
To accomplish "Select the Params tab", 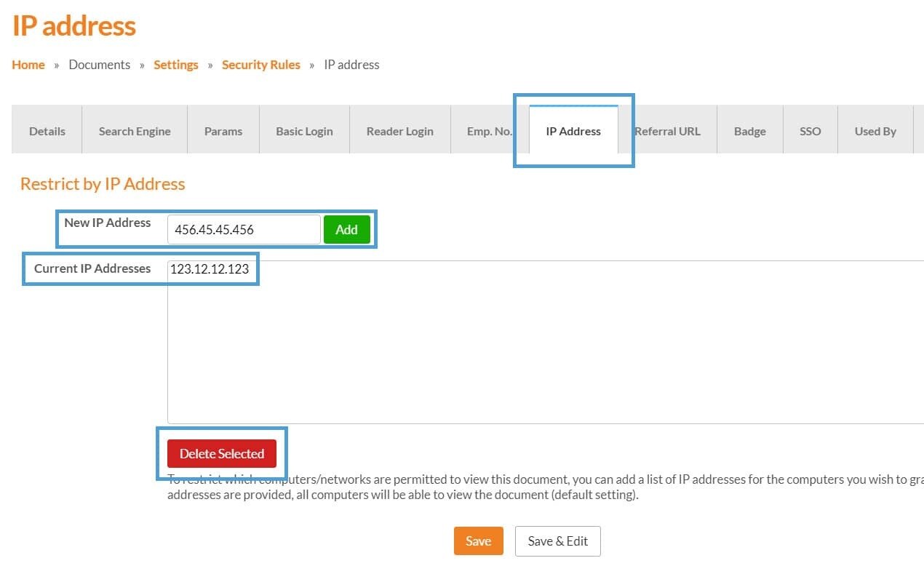I will [223, 132].
